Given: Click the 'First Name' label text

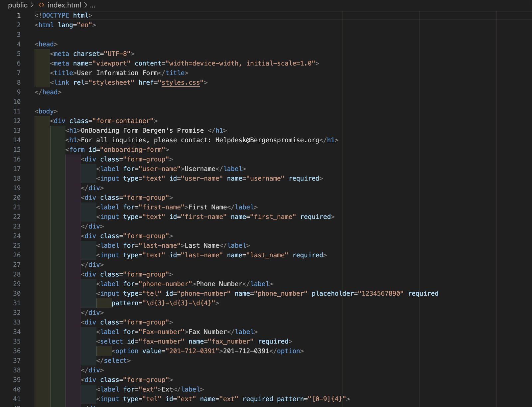Looking at the screenshot, I should coord(207,207).
